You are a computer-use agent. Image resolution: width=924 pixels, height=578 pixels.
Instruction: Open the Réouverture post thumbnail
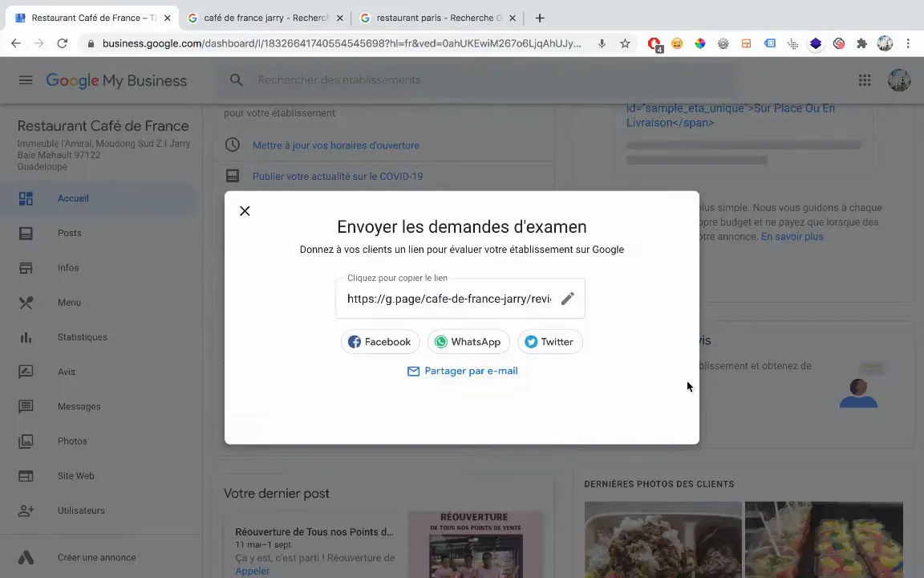click(x=475, y=544)
